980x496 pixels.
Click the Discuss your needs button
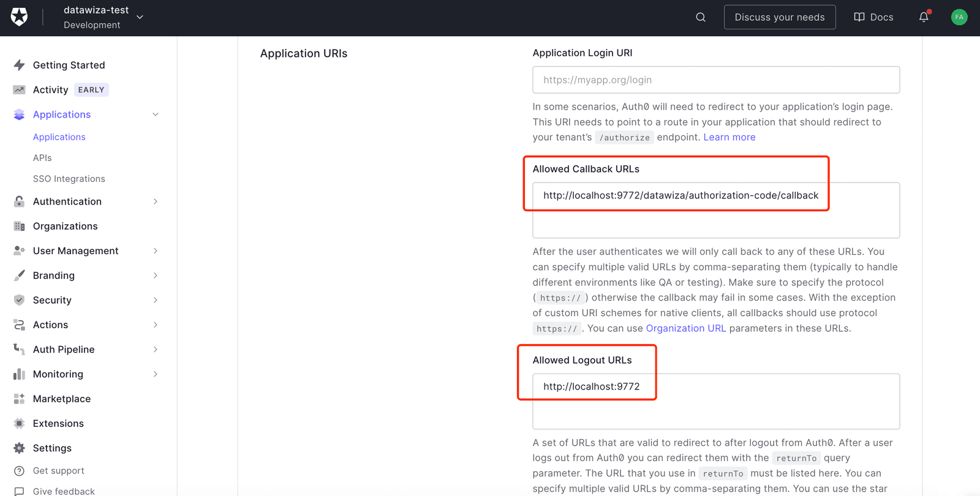pos(780,17)
